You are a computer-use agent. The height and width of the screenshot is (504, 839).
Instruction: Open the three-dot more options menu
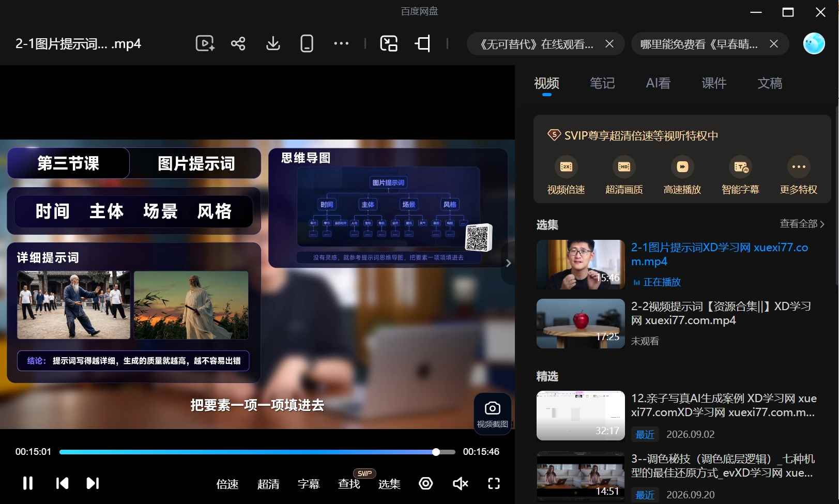point(341,44)
